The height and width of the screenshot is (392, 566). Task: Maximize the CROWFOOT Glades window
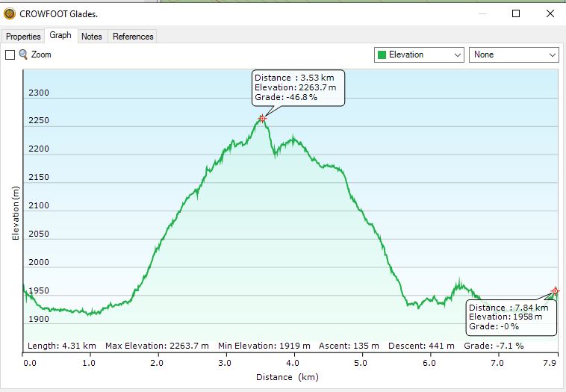pyautogui.click(x=516, y=13)
